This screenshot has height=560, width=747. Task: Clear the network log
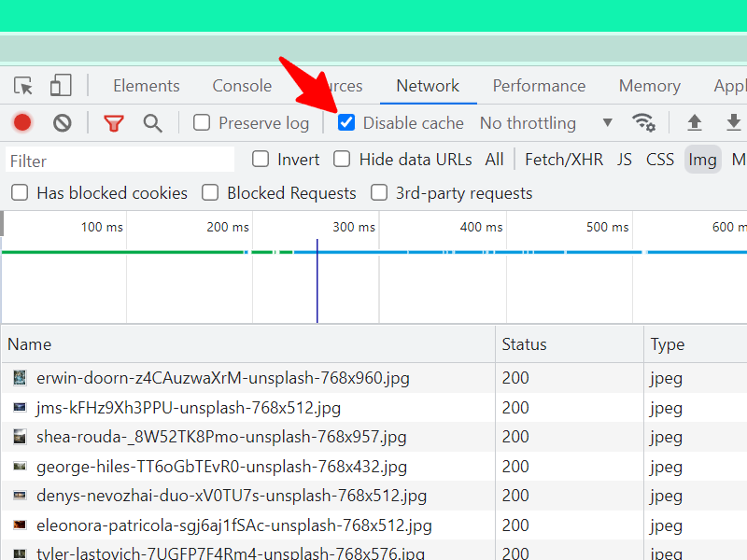coord(63,123)
